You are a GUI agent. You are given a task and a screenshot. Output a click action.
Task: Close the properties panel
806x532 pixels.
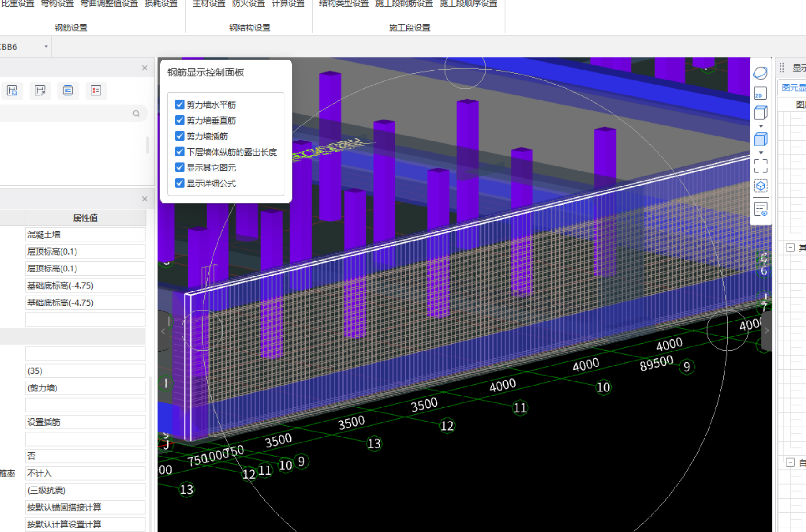[145, 199]
